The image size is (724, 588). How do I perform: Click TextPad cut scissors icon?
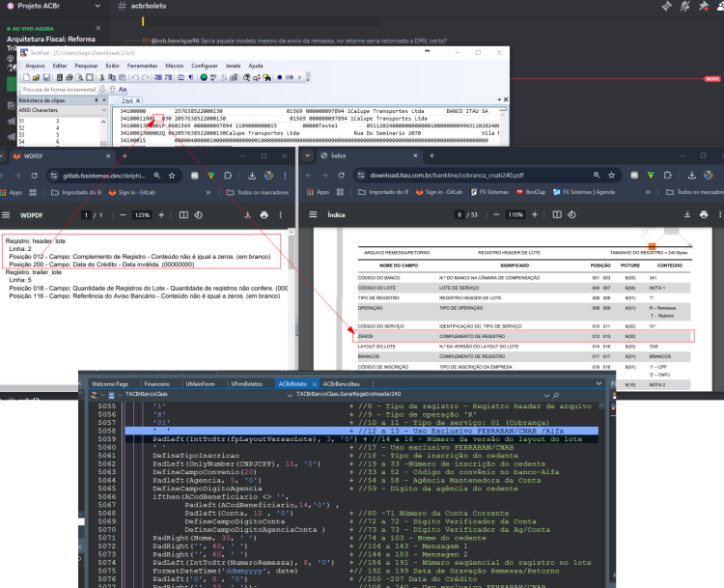[101, 77]
